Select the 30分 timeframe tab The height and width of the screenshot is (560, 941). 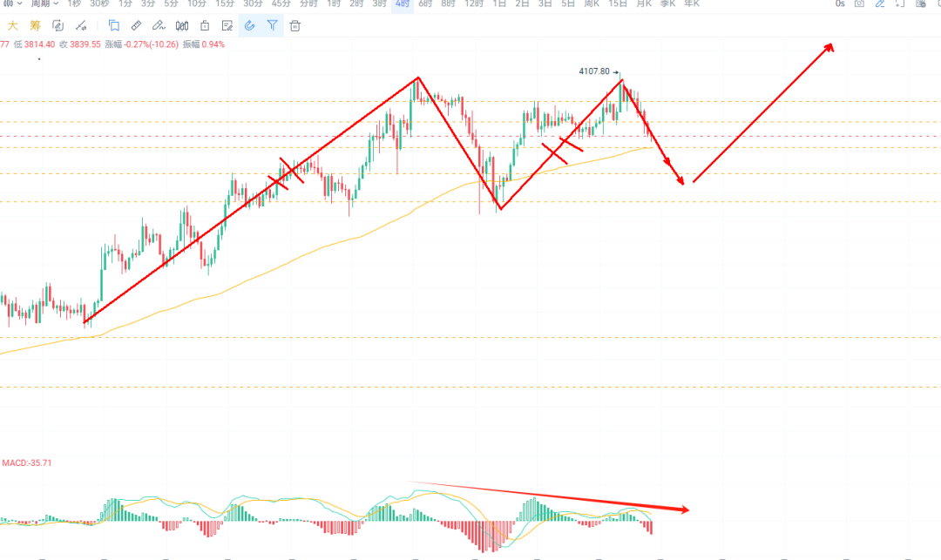click(x=253, y=4)
